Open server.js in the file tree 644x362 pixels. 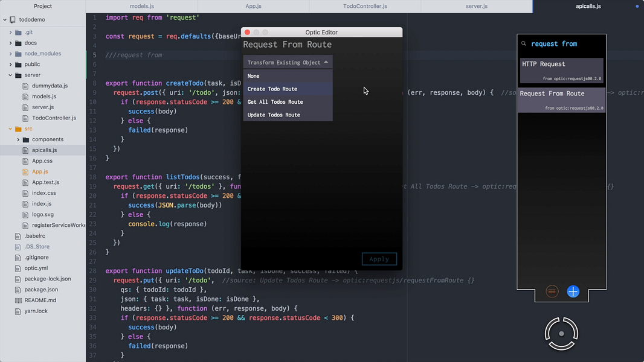click(43, 107)
